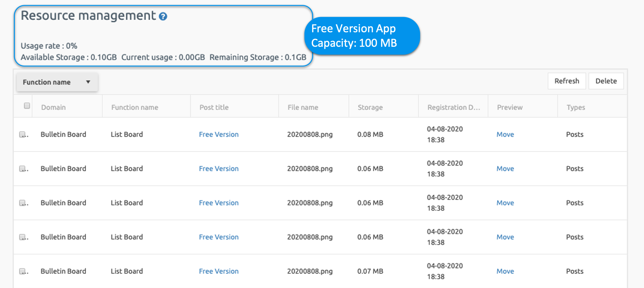Open Free Version post in first row

coord(218,134)
